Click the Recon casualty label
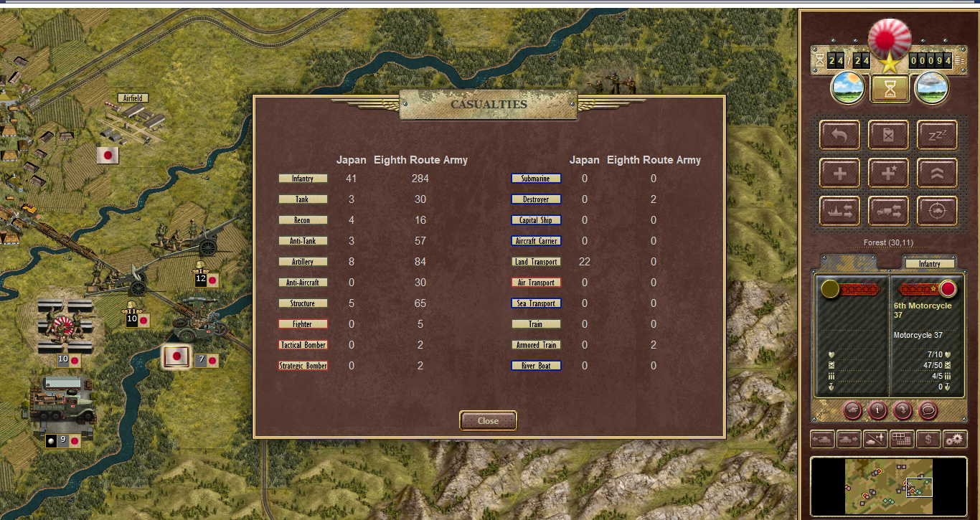Image resolution: width=980 pixels, height=520 pixels. click(x=303, y=220)
